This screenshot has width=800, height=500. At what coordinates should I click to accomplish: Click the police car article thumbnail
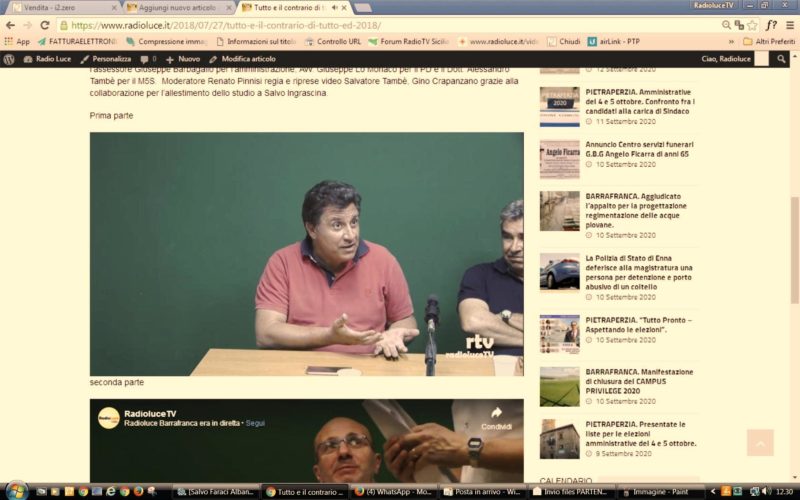coord(560,272)
